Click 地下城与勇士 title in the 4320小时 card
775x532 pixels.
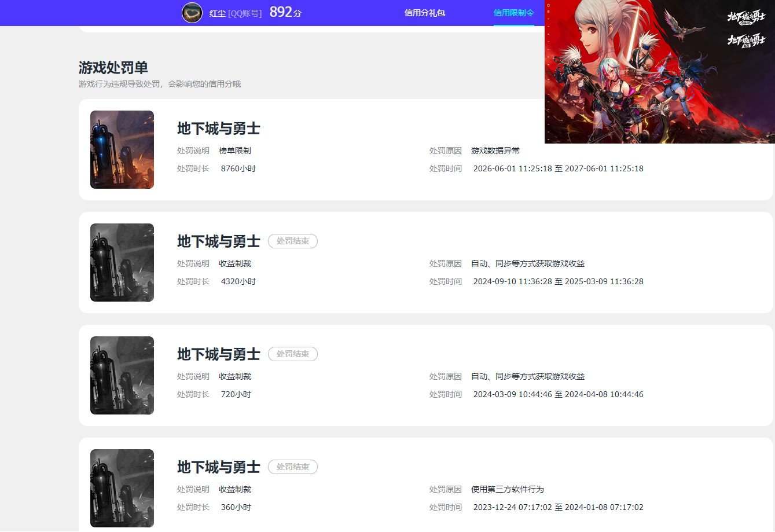tap(219, 241)
